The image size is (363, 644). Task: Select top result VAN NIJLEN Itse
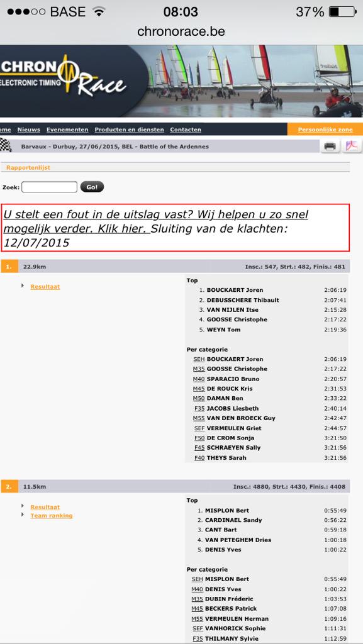point(232,309)
